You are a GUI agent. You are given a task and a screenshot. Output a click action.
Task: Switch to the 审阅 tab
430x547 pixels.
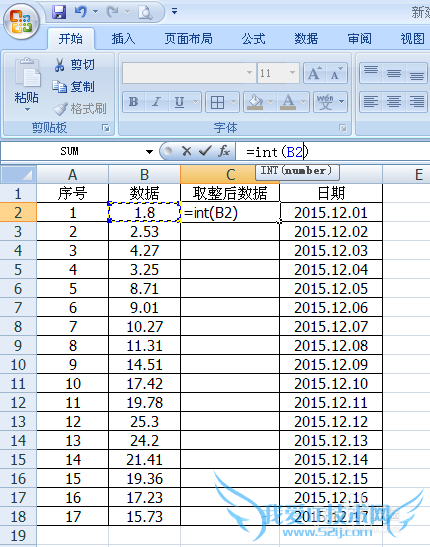point(359,39)
